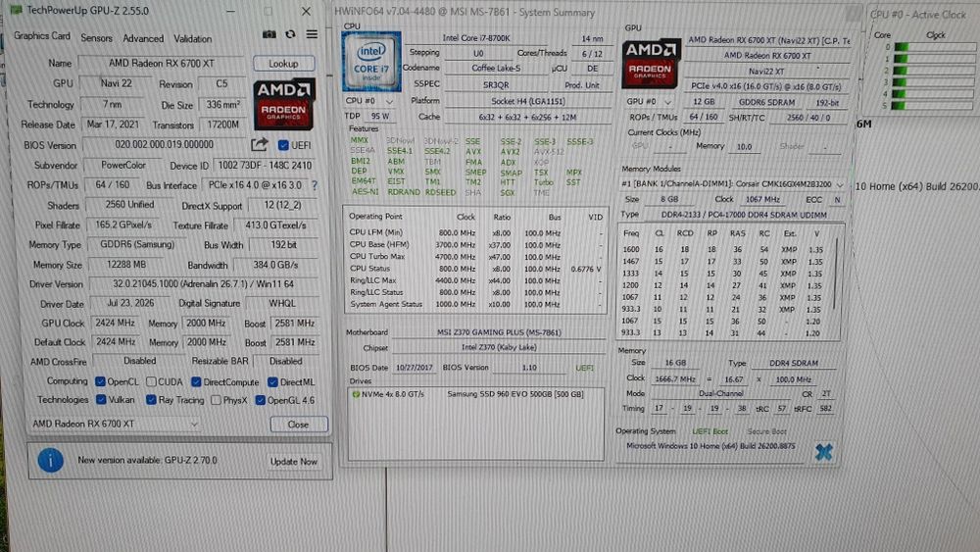The image size is (980, 552).
Task: Toggle the DirectCompute checkbox
Action: pos(196,381)
